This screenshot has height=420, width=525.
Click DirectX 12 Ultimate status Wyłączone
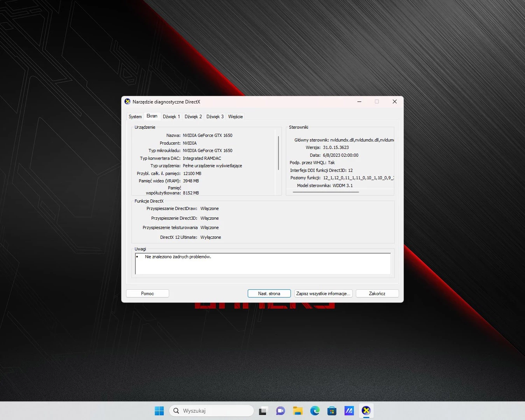coord(211,237)
